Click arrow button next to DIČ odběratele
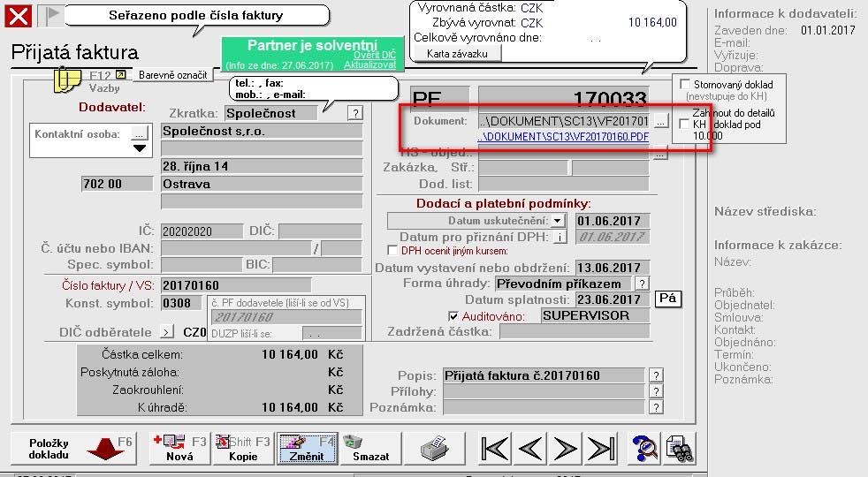This screenshot has height=477, width=868. click(167, 332)
